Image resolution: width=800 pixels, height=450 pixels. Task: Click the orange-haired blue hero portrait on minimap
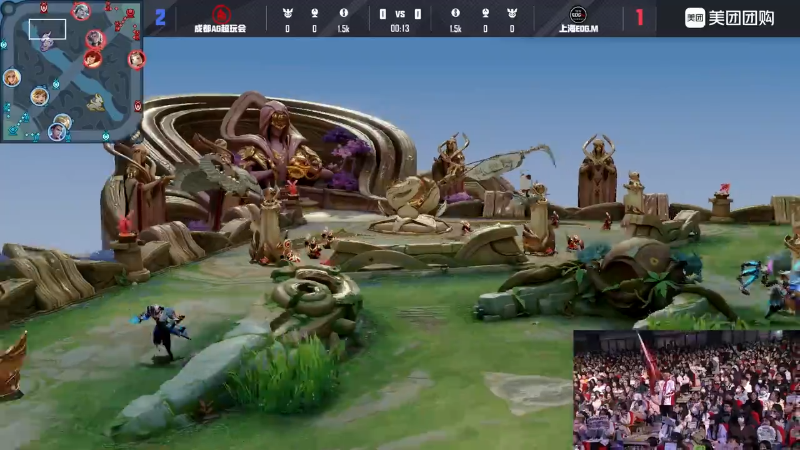pos(40,96)
